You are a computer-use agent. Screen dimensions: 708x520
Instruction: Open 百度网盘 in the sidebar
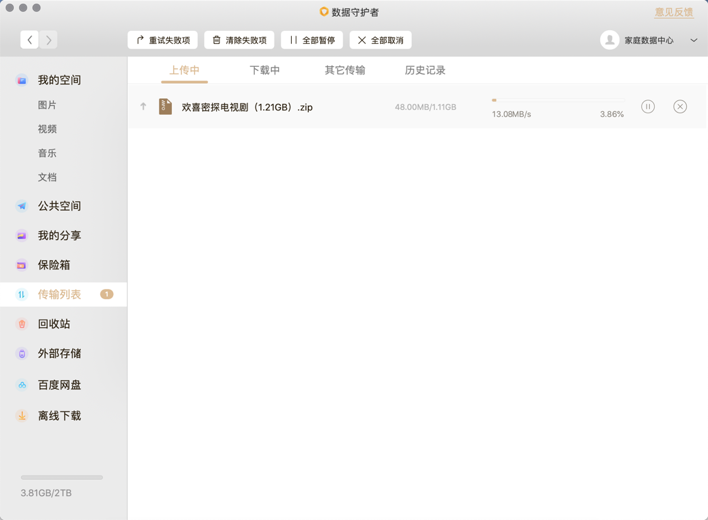[x=59, y=385]
